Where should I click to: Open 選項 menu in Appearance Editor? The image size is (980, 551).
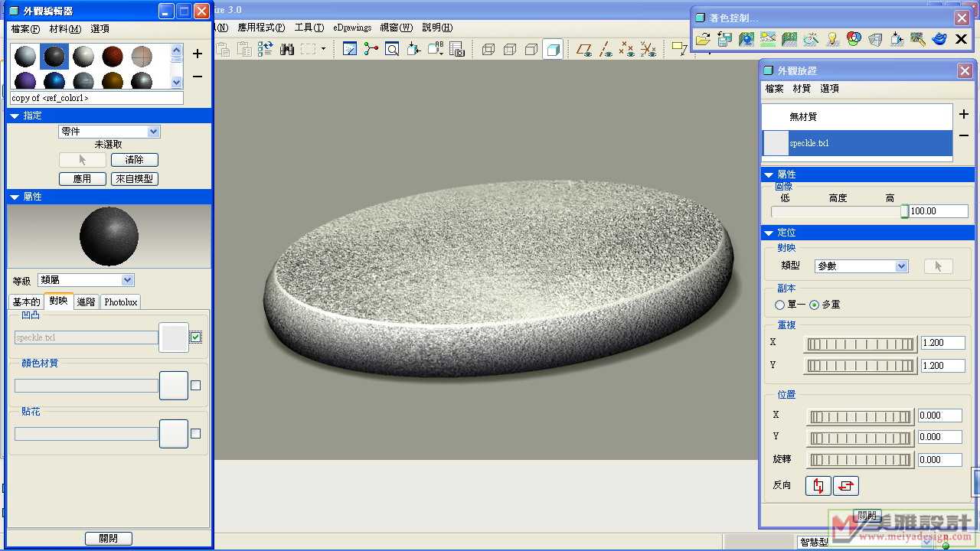pos(100,29)
